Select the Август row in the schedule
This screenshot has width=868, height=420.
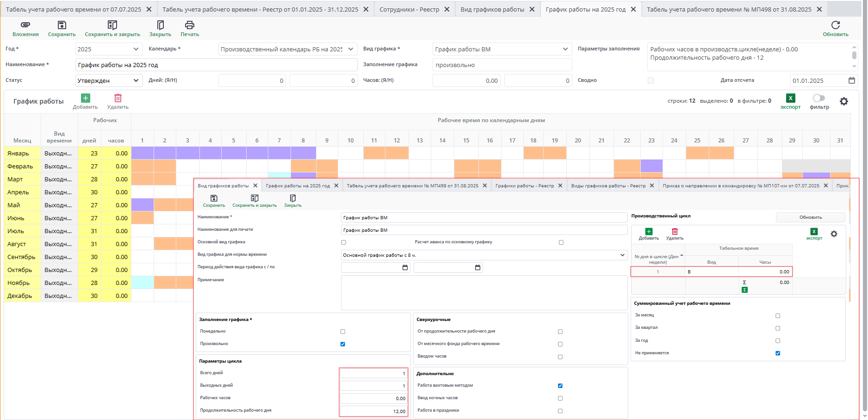99,244
